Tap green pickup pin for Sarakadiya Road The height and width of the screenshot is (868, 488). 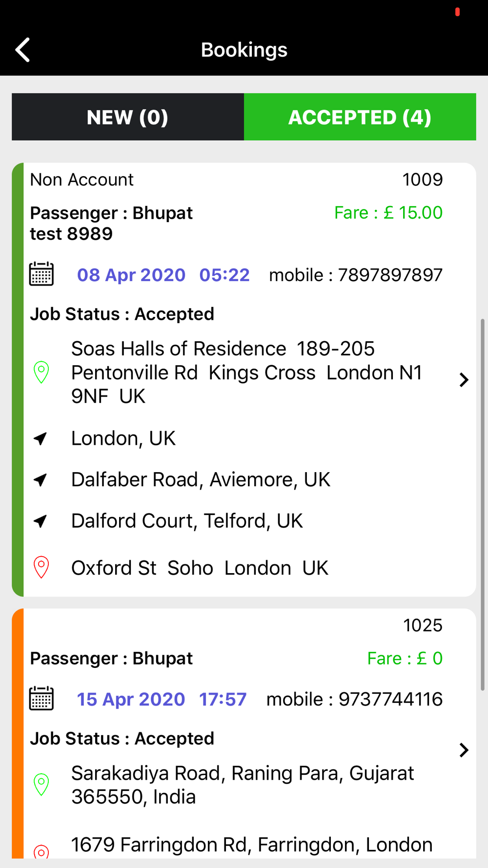click(41, 785)
